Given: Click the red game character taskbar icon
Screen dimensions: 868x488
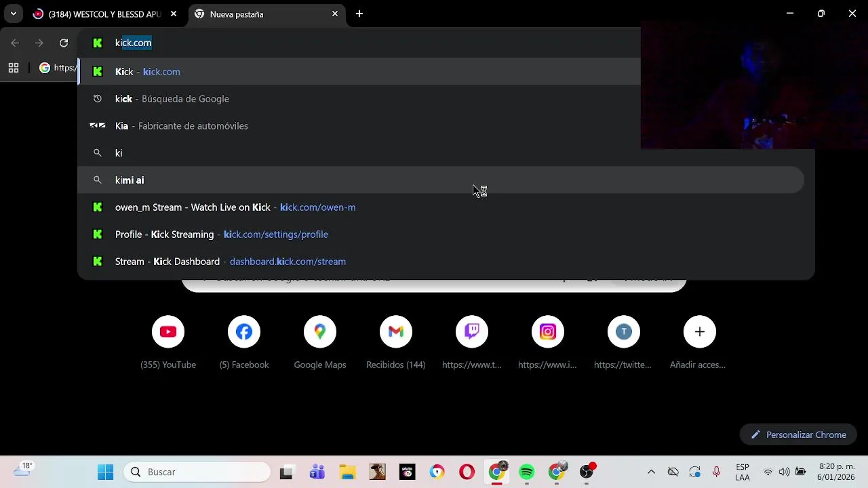Looking at the screenshot, I should pyautogui.click(x=378, y=472).
